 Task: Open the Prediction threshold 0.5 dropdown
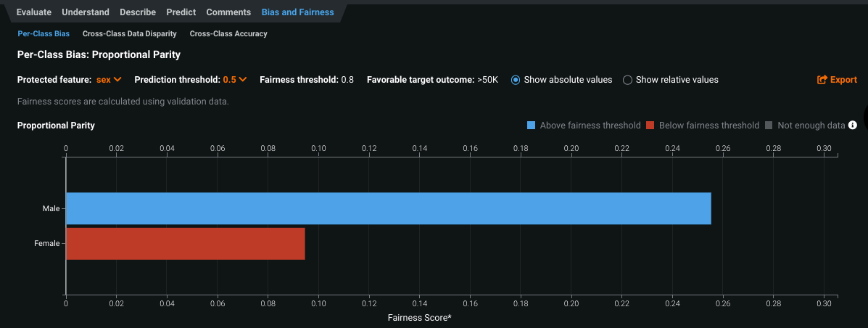coord(235,80)
